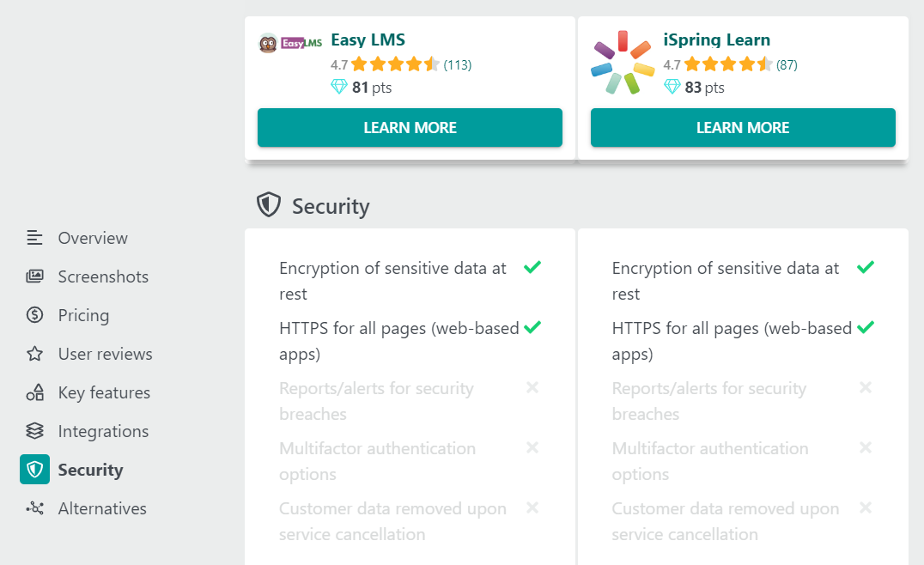Click iSpring 'HTTPS for all pages' text
This screenshot has width=924, height=565.
tap(732, 341)
